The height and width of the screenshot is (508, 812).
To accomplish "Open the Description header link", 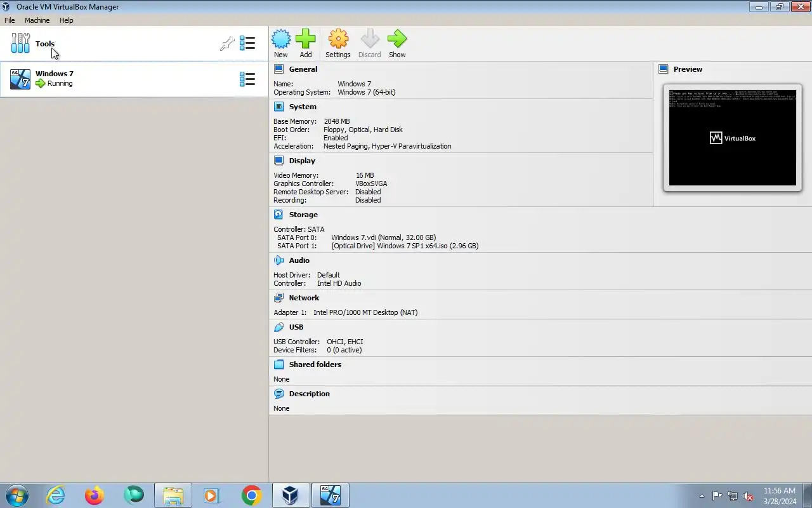I will coord(310,394).
